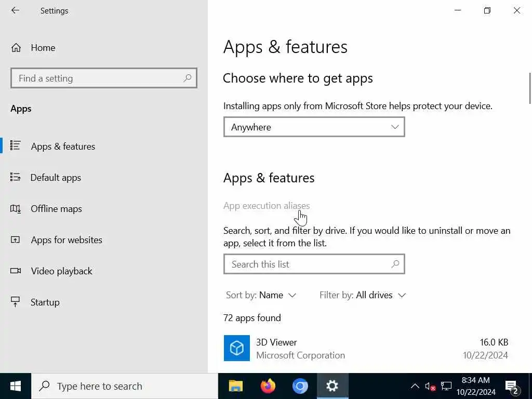
Task: Close the Settings window
Action: pos(517,10)
